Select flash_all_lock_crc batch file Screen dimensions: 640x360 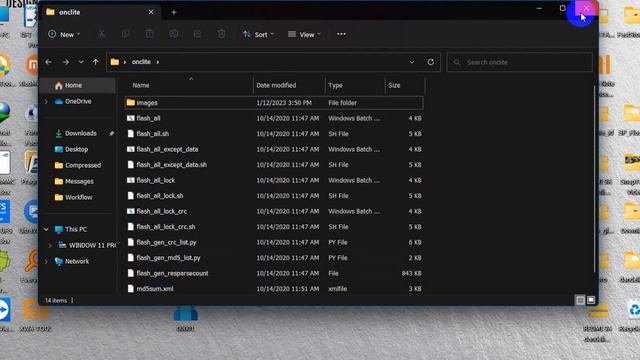click(273, 211)
